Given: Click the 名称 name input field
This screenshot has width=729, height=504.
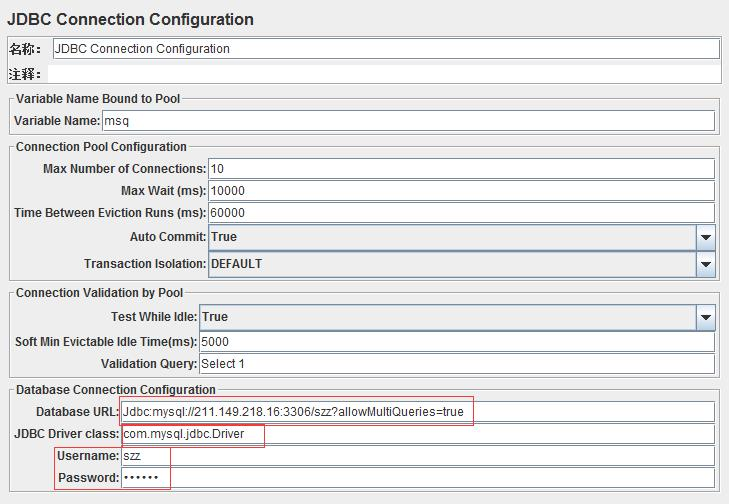Looking at the screenshot, I should (x=386, y=49).
